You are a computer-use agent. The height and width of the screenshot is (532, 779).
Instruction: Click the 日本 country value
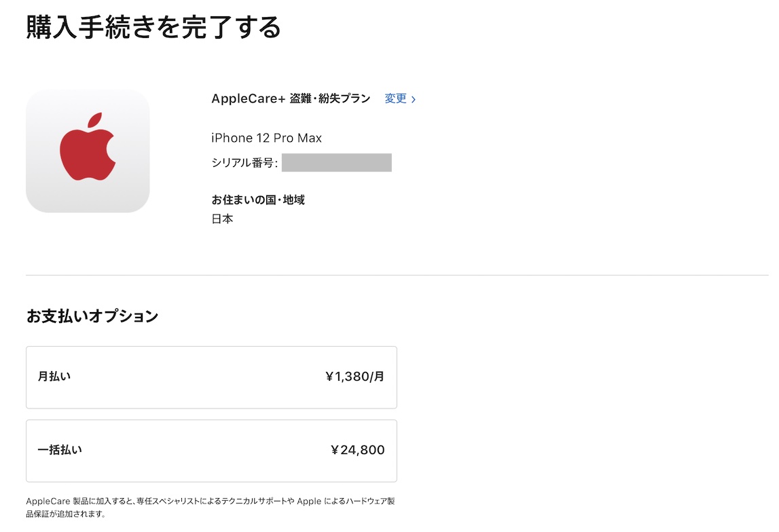click(x=222, y=219)
